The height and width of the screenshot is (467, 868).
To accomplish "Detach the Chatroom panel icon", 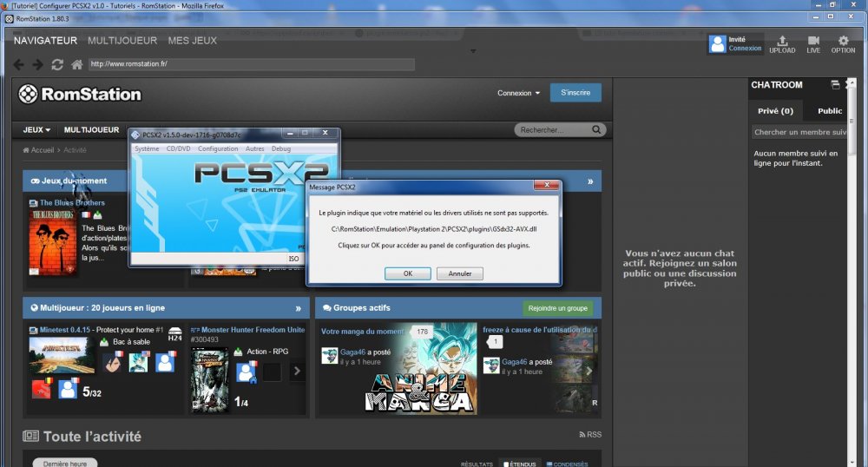I will pyautogui.click(x=835, y=85).
